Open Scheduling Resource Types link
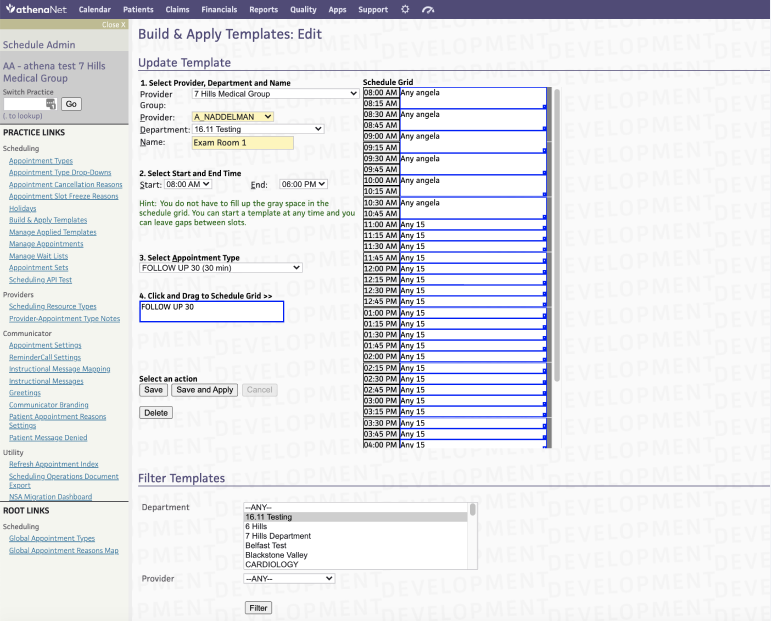The height and width of the screenshot is (621, 771). pyautogui.click(x=53, y=306)
